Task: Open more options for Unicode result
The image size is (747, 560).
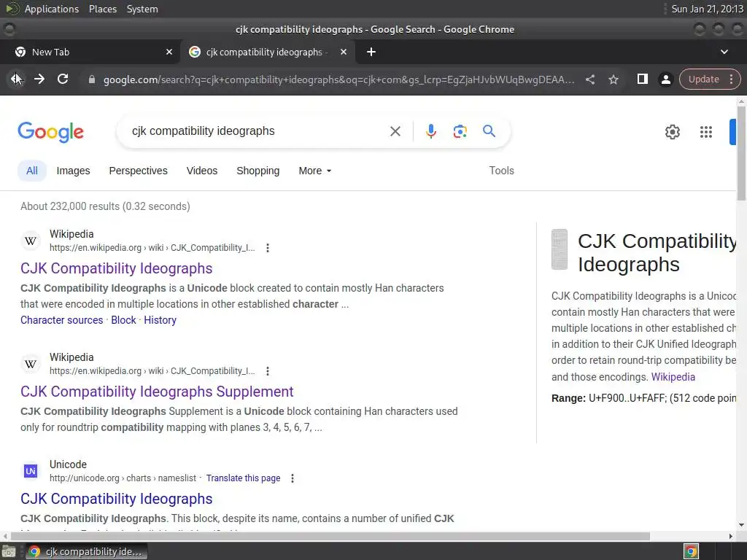Action: coord(293,478)
